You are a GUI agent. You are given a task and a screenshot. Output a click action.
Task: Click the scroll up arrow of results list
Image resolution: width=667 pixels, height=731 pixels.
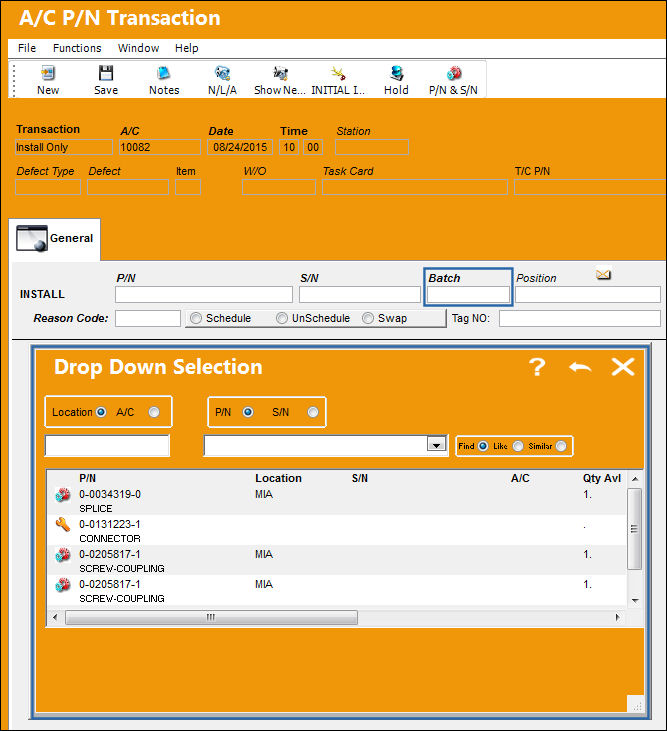(634, 478)
